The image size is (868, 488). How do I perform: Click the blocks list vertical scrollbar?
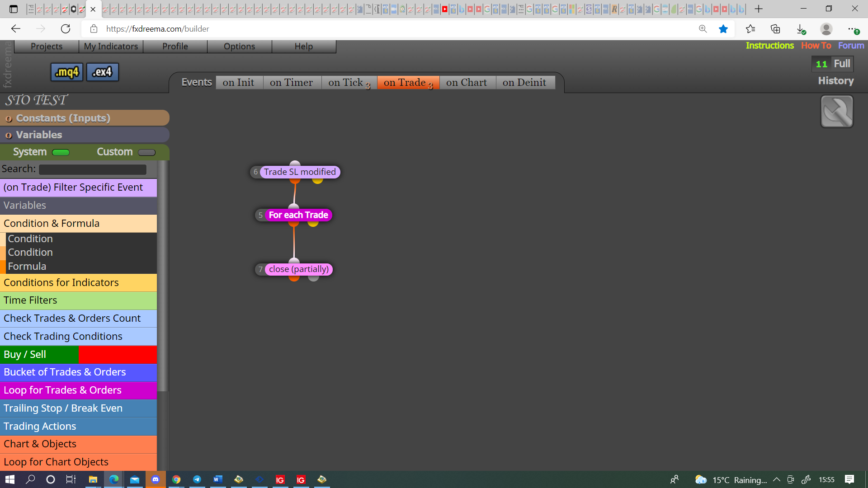click(163, 276)
